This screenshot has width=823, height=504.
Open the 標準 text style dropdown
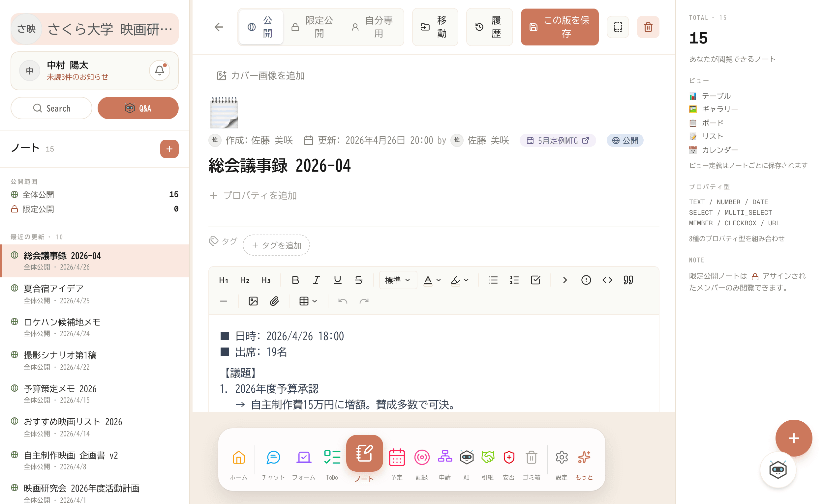398,280
